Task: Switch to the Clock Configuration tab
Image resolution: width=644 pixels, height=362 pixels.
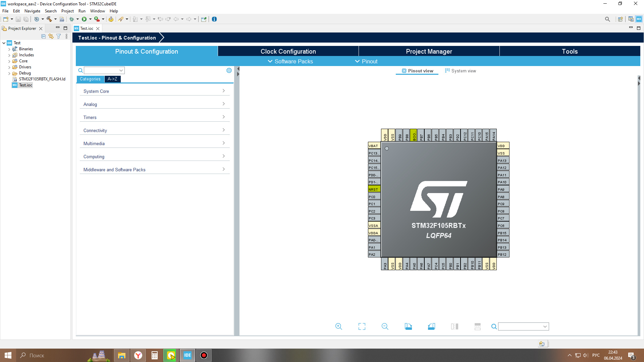Action: tap(288, 51)
